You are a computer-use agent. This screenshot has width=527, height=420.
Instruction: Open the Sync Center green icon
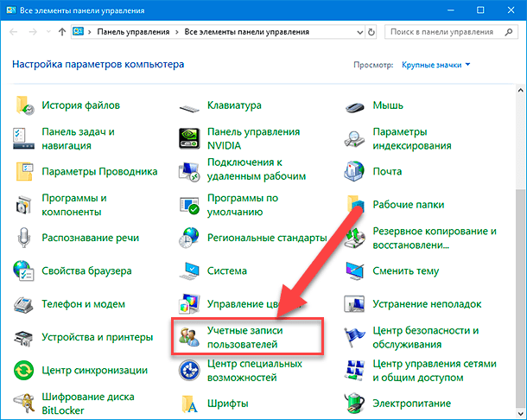[x=25, y=371]
